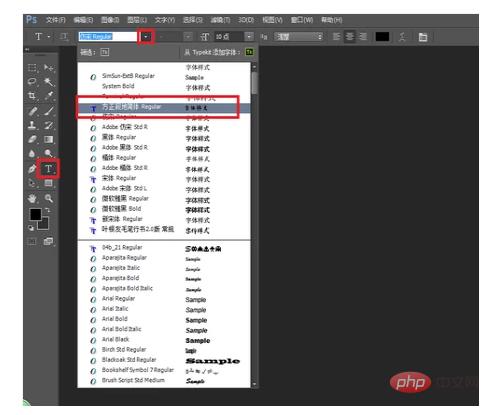489x415 pixels.
Task: Reset default foreground and background colors
Action: click(x=31, y=228)
